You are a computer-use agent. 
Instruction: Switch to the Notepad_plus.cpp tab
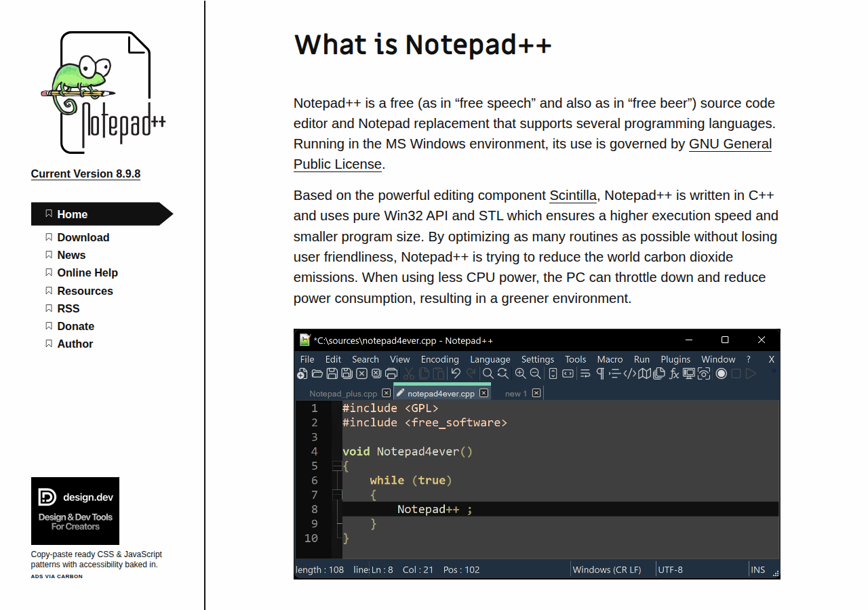343,393
